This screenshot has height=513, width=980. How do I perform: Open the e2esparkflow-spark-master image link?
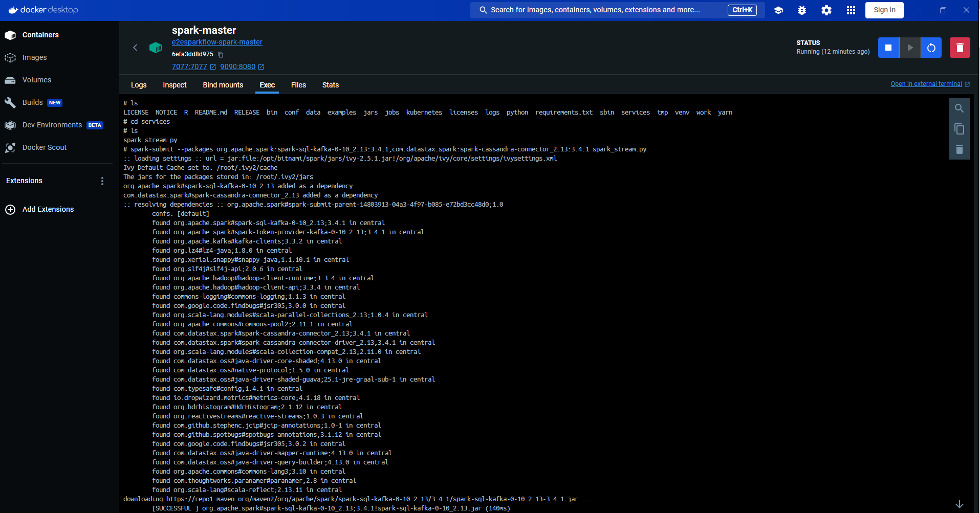[x=217, y=42]
